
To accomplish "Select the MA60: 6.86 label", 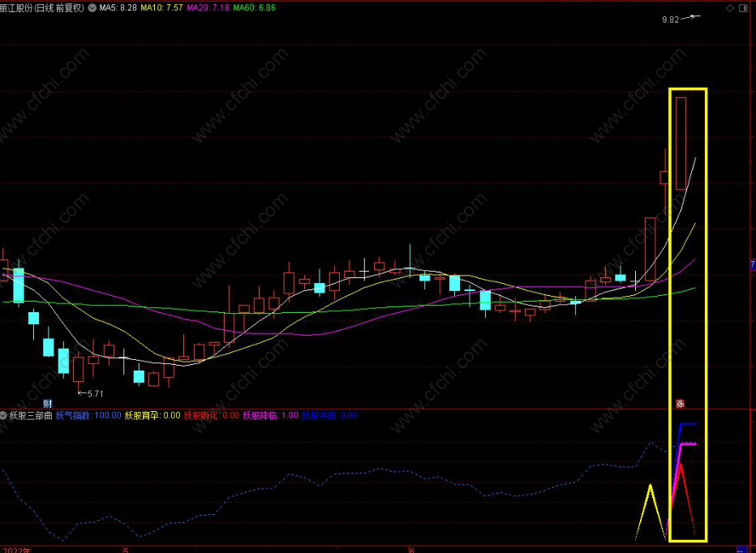I will 254,8.
